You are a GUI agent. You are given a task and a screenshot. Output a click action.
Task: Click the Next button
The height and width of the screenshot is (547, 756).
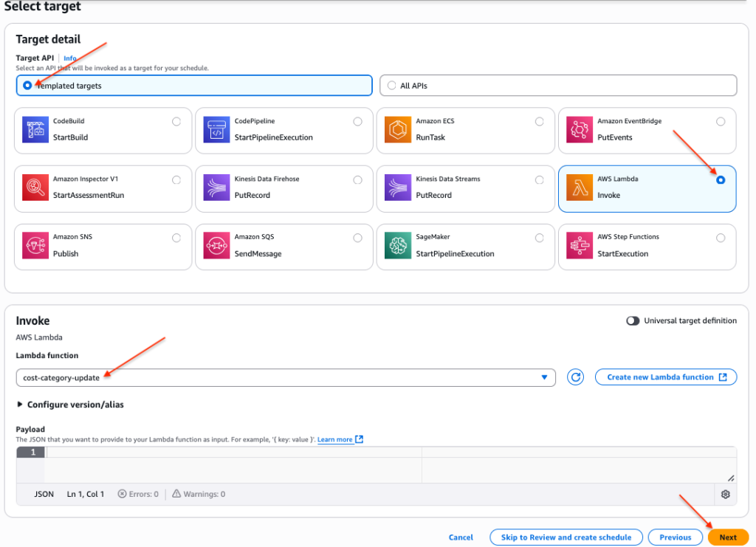(728, 537)
